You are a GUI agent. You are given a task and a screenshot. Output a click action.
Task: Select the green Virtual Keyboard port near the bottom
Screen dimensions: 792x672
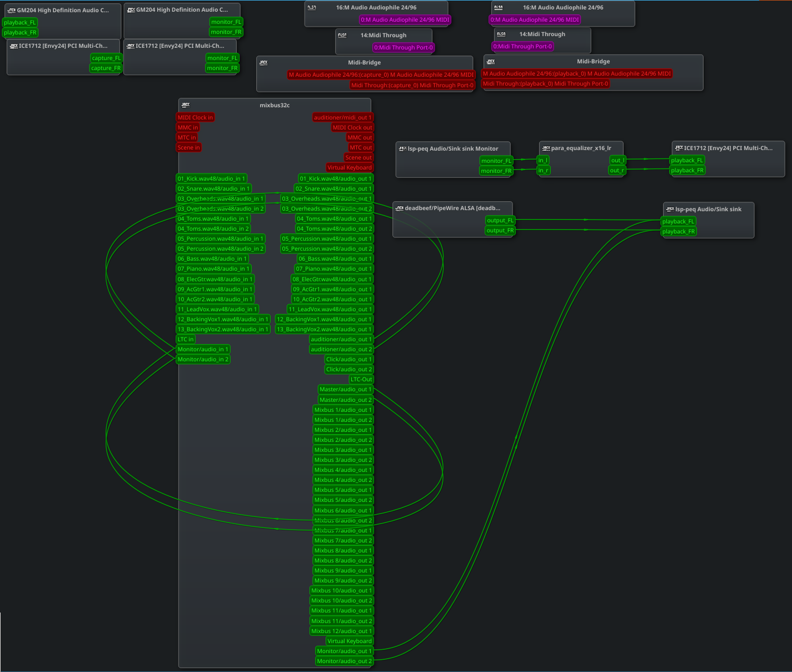tap(350, 641)
